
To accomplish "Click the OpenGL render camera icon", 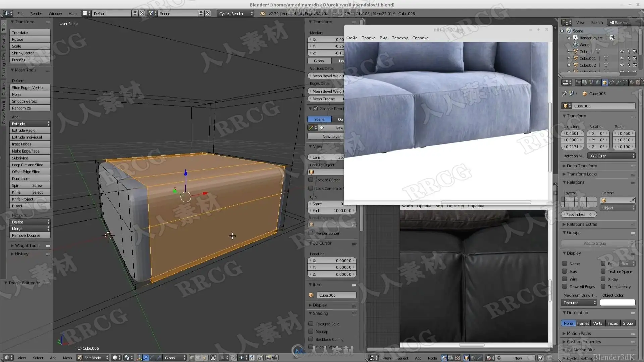I will click(268, 358).
